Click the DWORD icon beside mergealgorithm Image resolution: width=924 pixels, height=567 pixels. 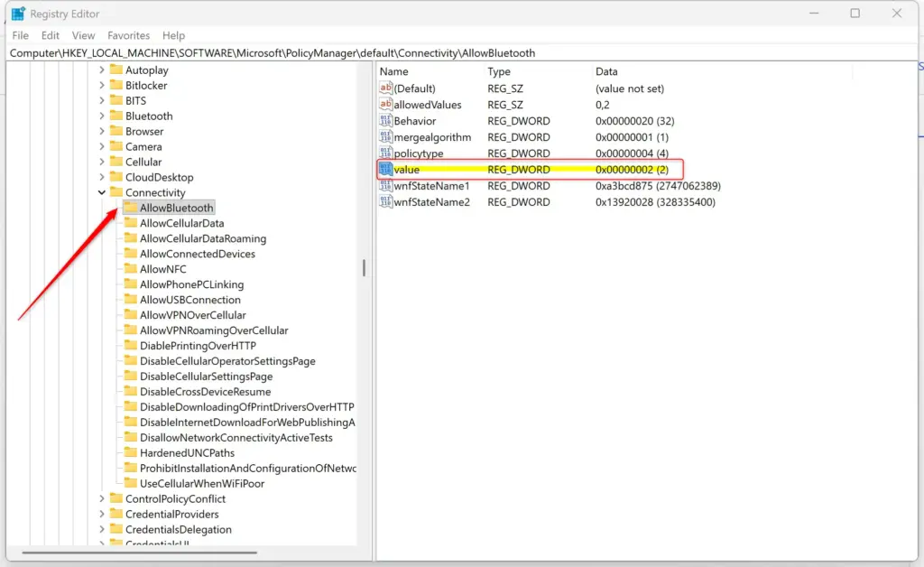[385, 136]
